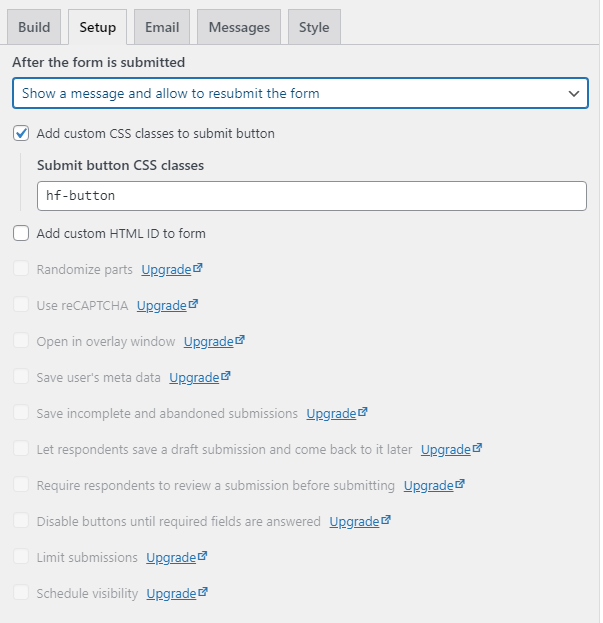Click the Submit button CSS classes field
This screenshot has height=623, width=603.
pos(311,196)
